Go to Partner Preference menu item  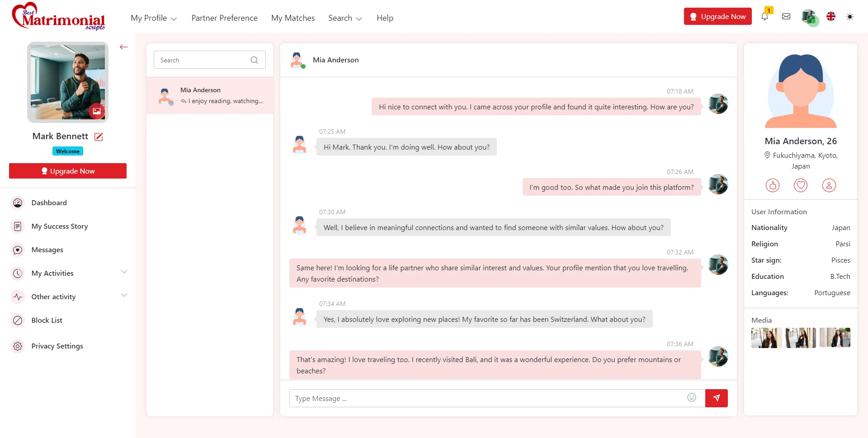pos(224,18)
